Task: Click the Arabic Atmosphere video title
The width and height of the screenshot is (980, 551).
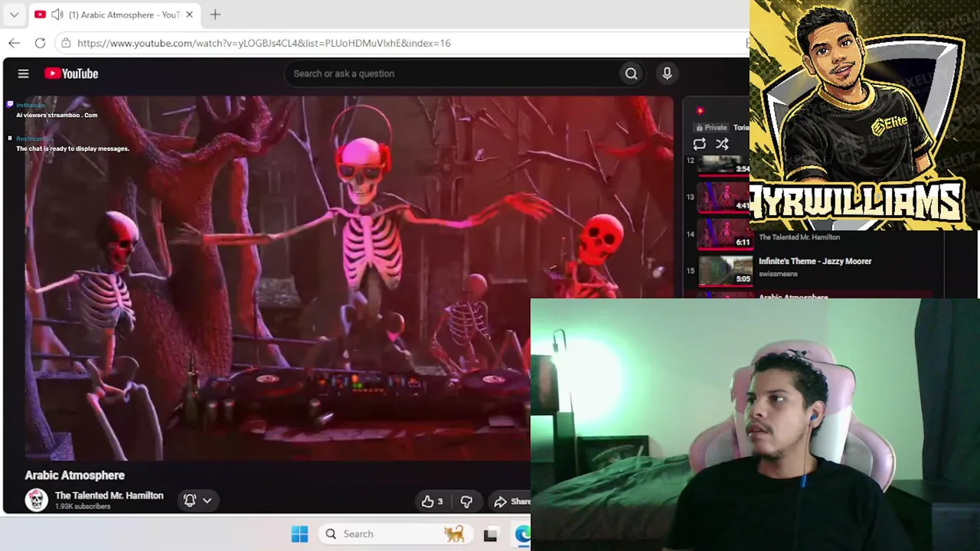Action: click(x=74, y=475)
